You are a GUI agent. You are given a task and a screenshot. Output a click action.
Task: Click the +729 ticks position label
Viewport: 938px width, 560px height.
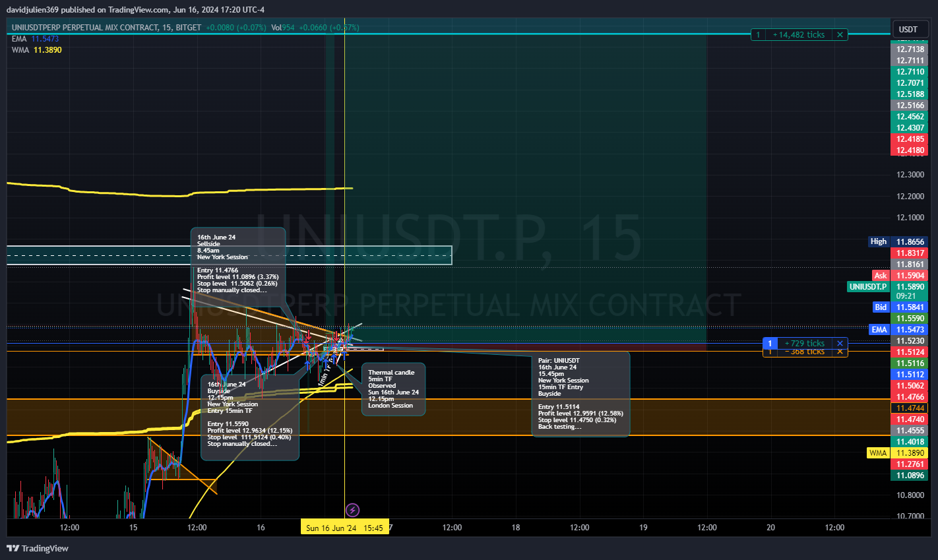point(804,343)
